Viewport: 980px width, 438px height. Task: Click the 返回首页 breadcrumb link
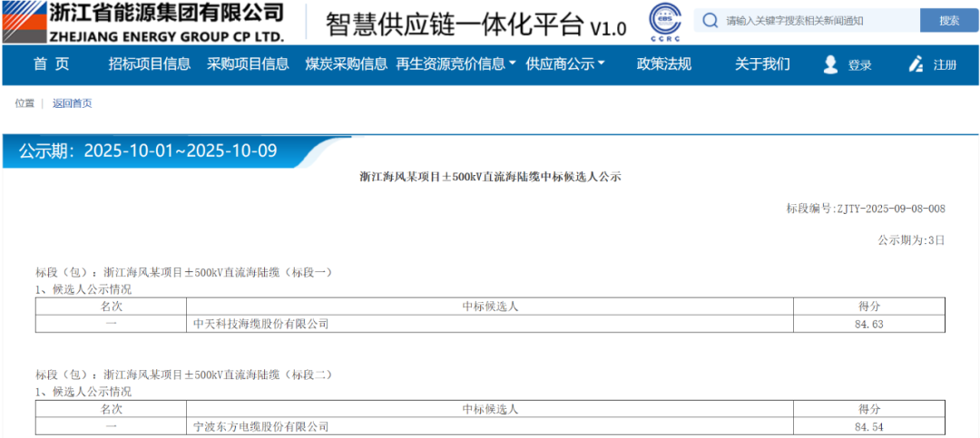pos(72,103)
